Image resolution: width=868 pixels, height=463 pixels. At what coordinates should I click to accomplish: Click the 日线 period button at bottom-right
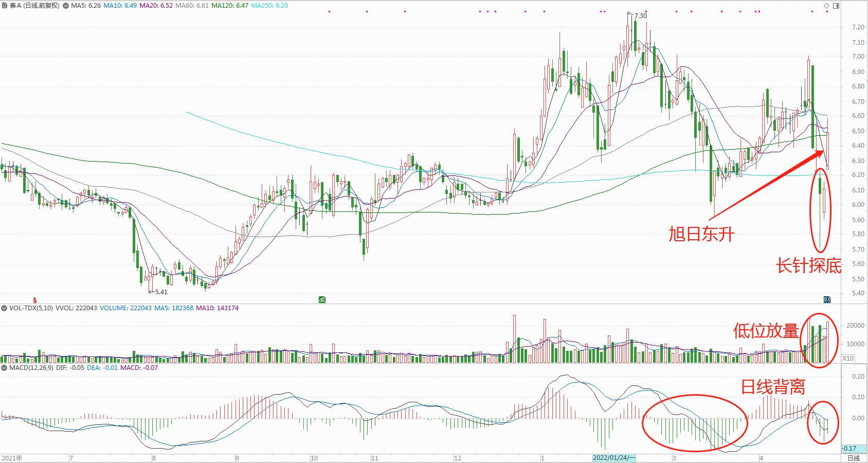pos(853,458)
